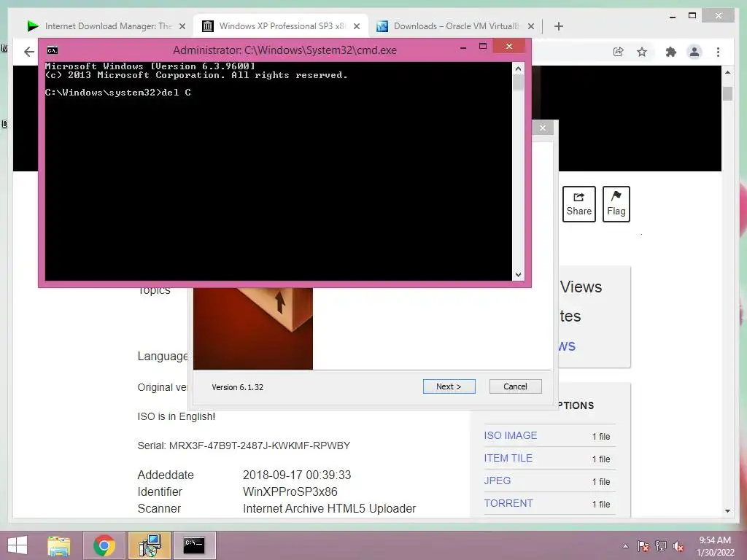Switch to Chrome from the taskbar

pos(104,545)
